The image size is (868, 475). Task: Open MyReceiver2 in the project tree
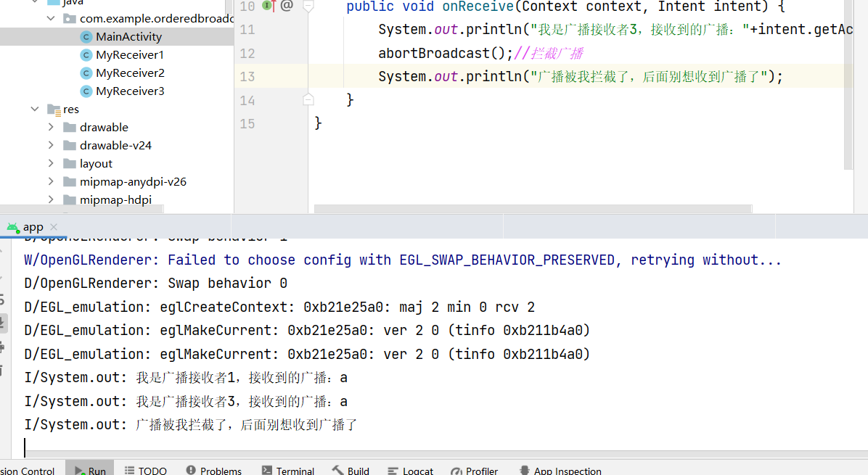(129, 73)
